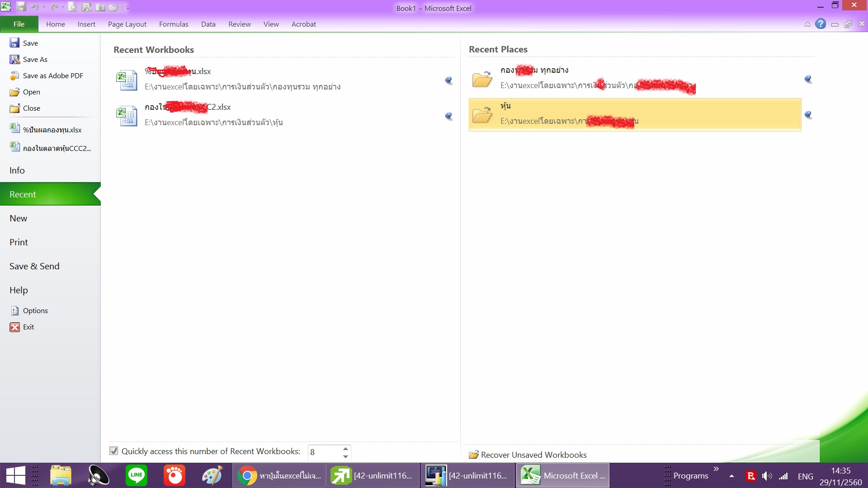Screen dimensions: 868x488
Task: Toggle Quickly access Recent Workbooks checkbox
Action: coord(114,451)
